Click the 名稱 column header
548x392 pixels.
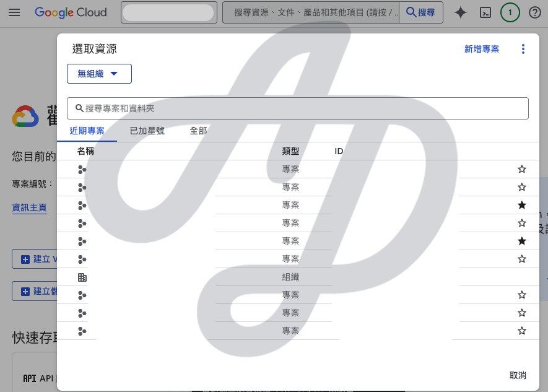[x=85, y=151]
